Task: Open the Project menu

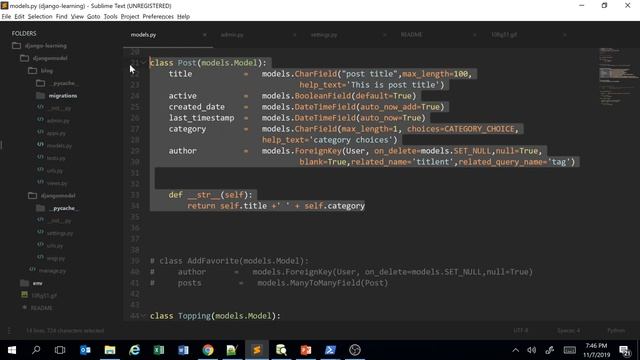Action: point(130,16)
